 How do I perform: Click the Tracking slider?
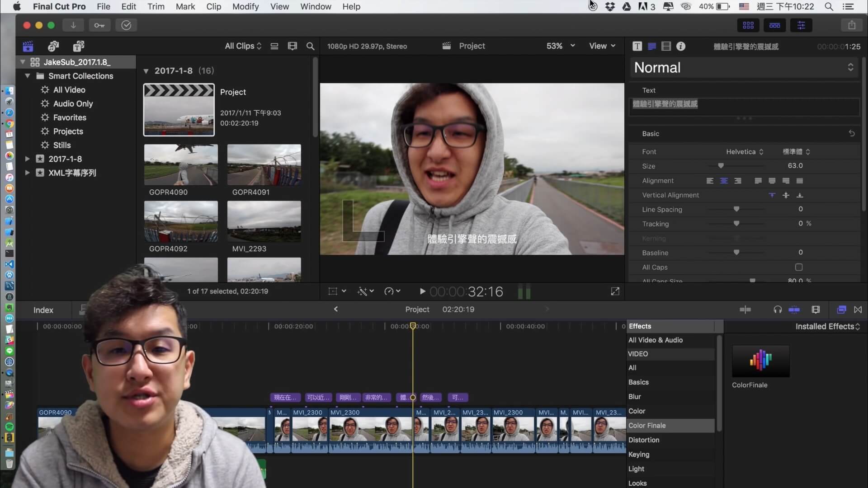click(x=736, y=224)
